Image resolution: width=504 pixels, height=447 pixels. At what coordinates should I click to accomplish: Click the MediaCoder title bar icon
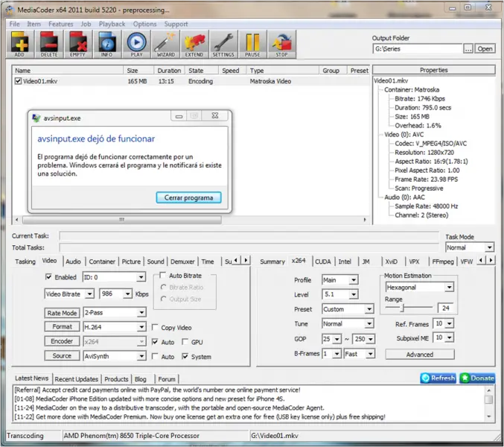(10, 10)
